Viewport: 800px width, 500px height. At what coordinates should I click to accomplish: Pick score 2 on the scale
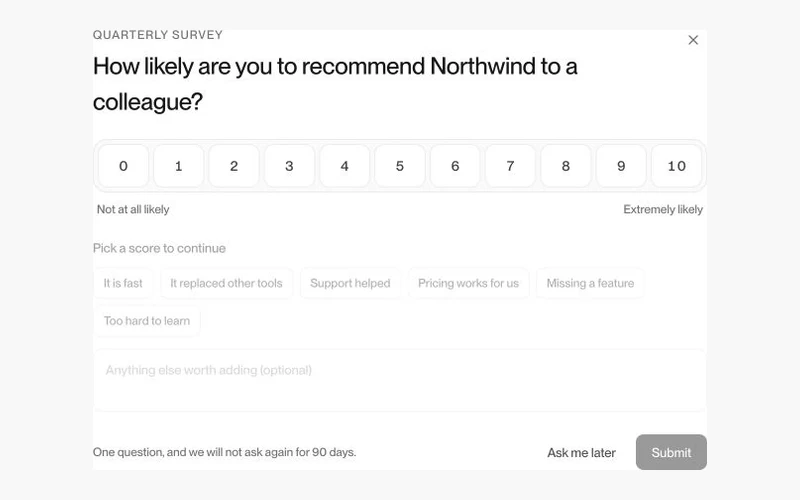[234, 166]
